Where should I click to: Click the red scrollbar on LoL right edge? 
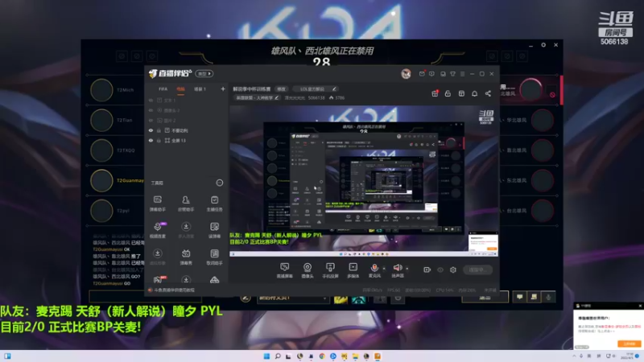(561, 90)
